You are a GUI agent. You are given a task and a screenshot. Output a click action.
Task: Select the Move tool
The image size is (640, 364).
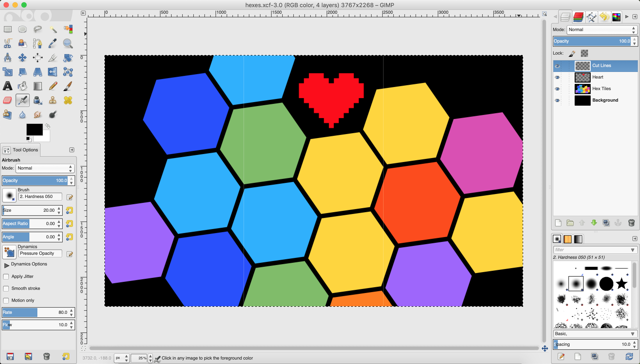(x=22, y=58)
